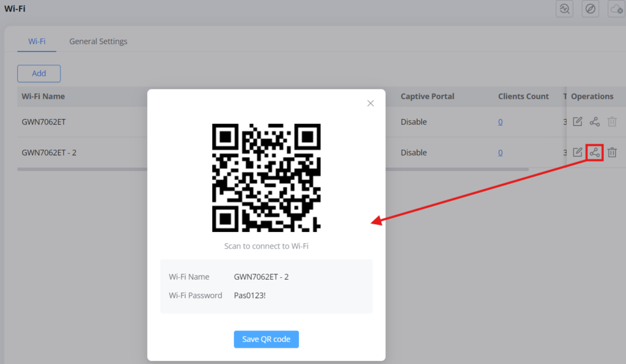Image resolution: width=626 pixels, height=364 pixels.
Task: Click the Operations column header
Action: (592, 96)
